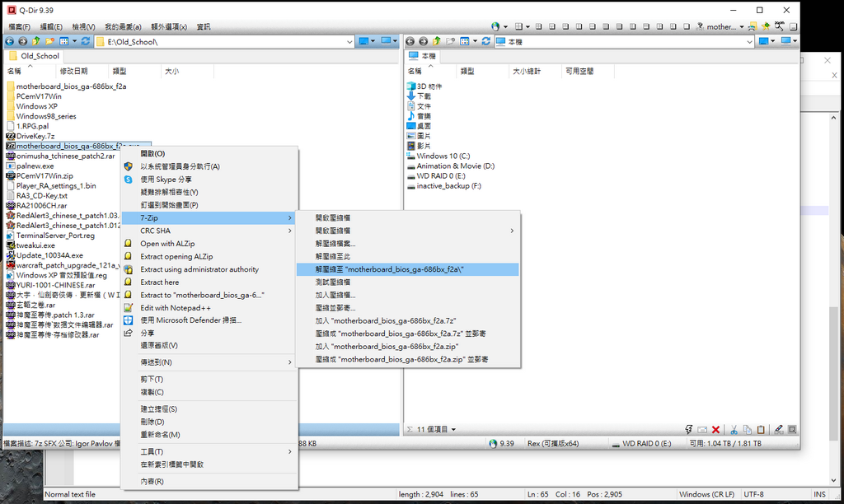Open the 編輯(E) menu
Screen dimensions: 844x504
(51, 27)
